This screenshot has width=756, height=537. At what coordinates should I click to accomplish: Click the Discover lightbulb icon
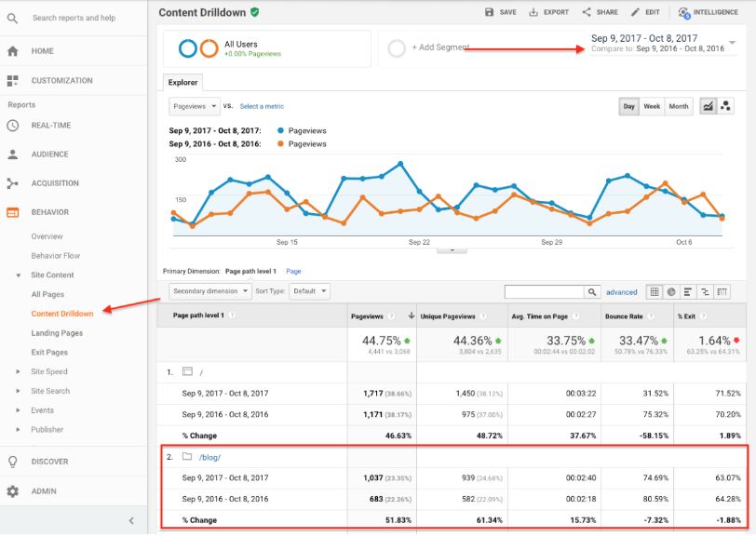coord(13,462)
